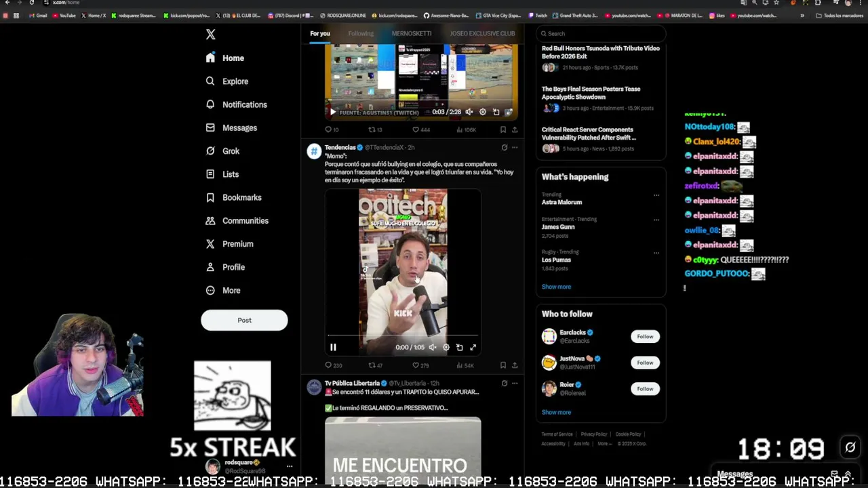Viewport: 868px width, 488px height.
Task: Open more options for James Gunn trend
Action: coord(656,220)
